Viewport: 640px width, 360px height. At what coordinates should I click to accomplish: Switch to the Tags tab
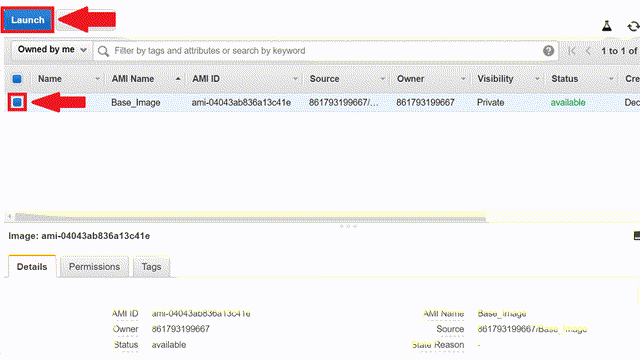pyautogui.click(x=151, y=267)
